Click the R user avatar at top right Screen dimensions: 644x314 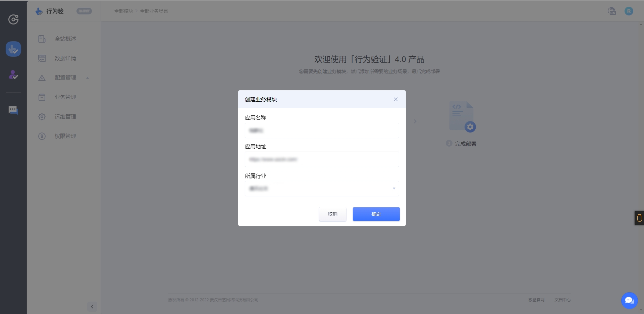(x=629, y=11)
